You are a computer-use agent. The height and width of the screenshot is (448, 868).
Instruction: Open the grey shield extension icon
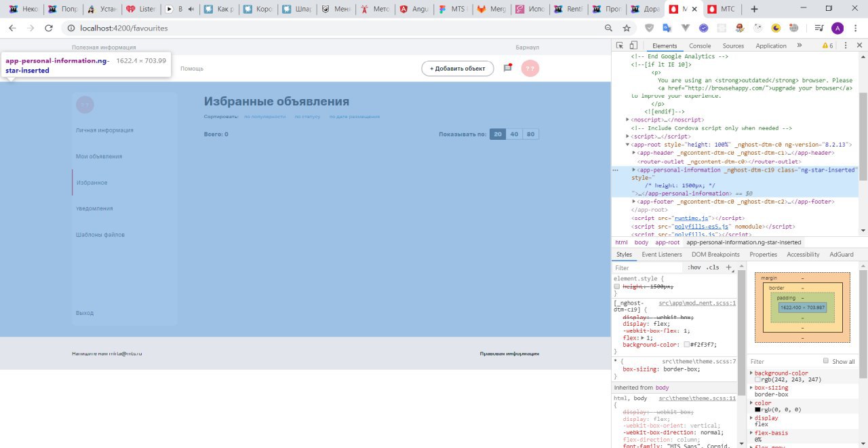click(649, 28)
